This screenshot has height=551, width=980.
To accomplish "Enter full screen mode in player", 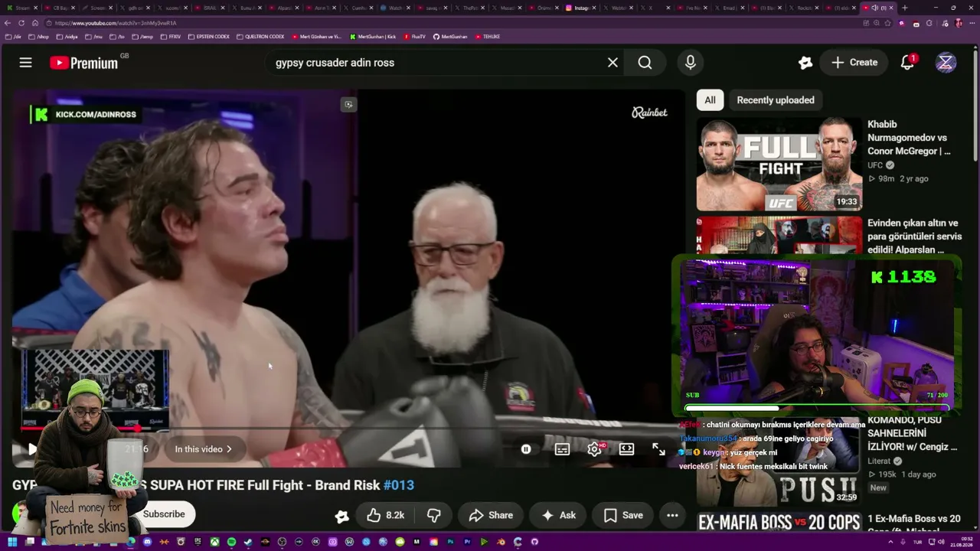I will click(658, 449).
